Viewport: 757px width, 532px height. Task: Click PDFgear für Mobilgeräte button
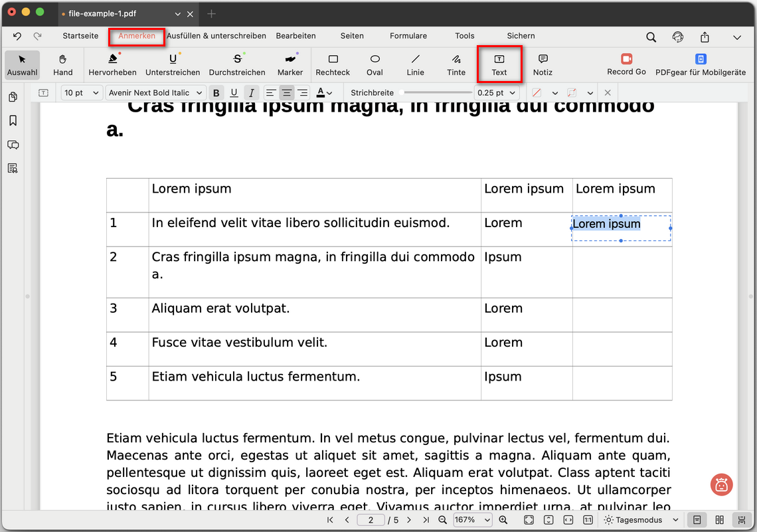coord(701,64)
